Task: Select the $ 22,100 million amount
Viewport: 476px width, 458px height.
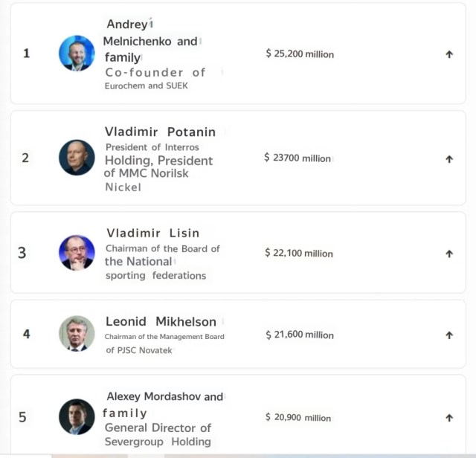Action: (x=299, y=253)
